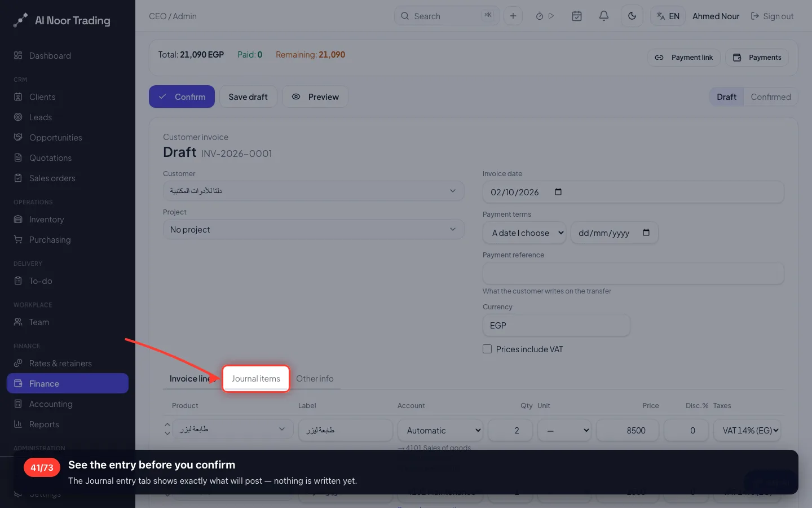Open Leads in the sidebar

click(x=68, y=117)
